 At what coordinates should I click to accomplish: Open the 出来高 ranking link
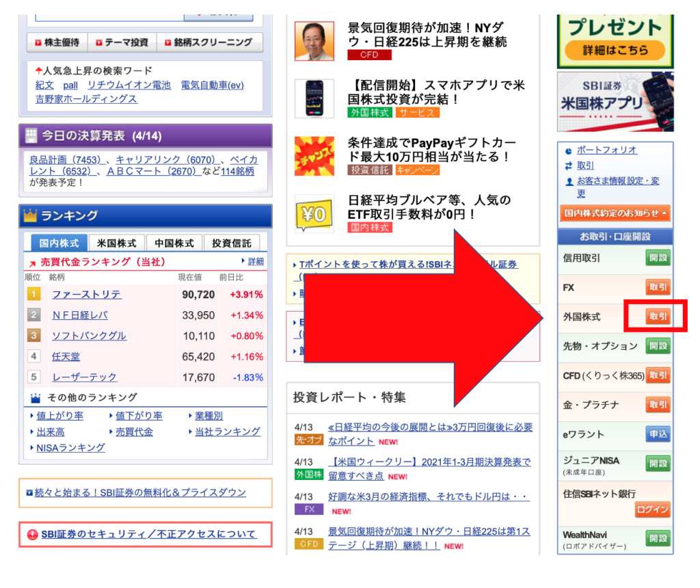51,431
